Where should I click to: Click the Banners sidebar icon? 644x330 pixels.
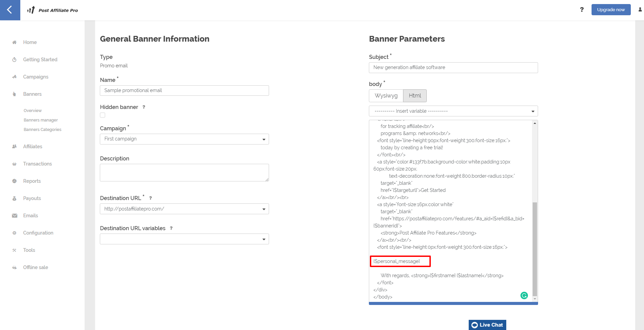click(x=14, y=94)
